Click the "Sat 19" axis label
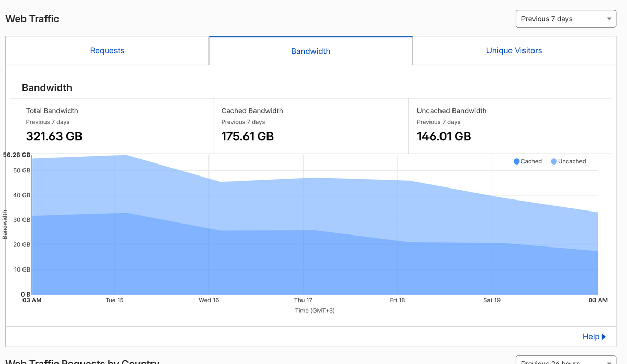The height and width of the screenshot is (364, 627). (x=492, y=300)
